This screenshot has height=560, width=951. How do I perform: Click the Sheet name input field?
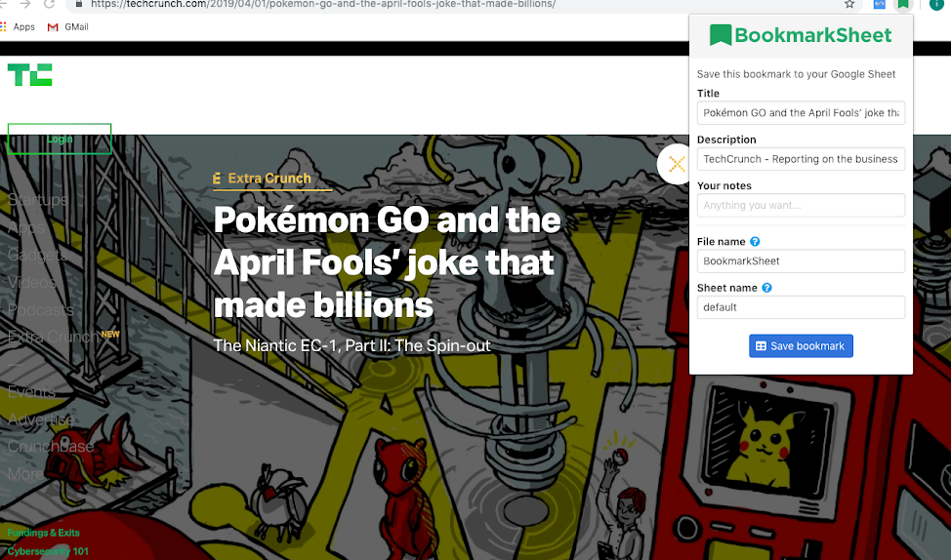(x=801, y=307)
